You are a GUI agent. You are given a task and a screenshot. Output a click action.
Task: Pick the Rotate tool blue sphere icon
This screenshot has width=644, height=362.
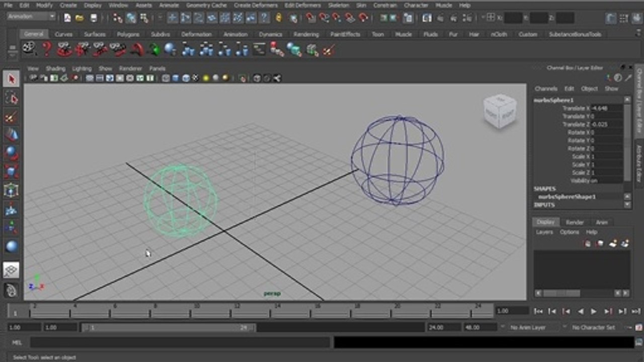click(x=12, y=153)
